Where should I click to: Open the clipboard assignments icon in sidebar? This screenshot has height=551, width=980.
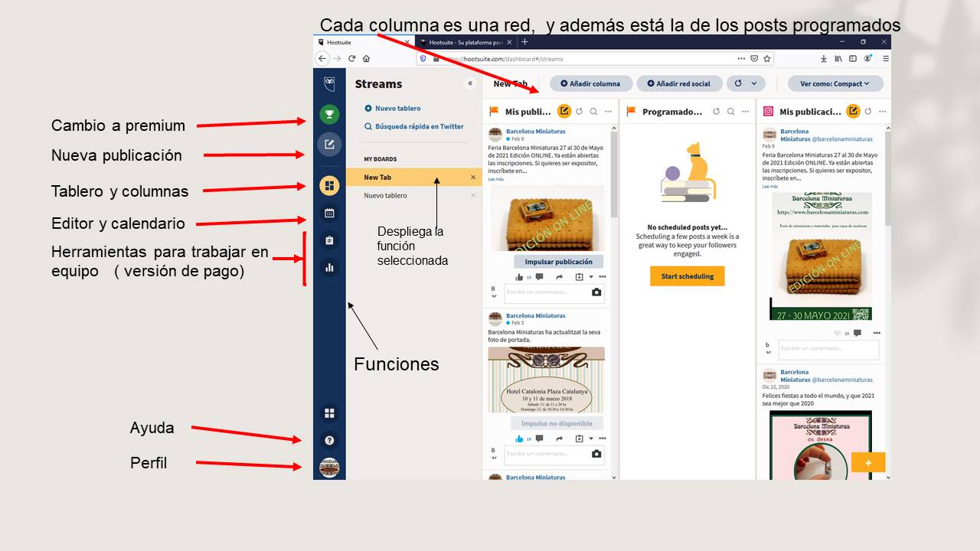tap(329, 240)
